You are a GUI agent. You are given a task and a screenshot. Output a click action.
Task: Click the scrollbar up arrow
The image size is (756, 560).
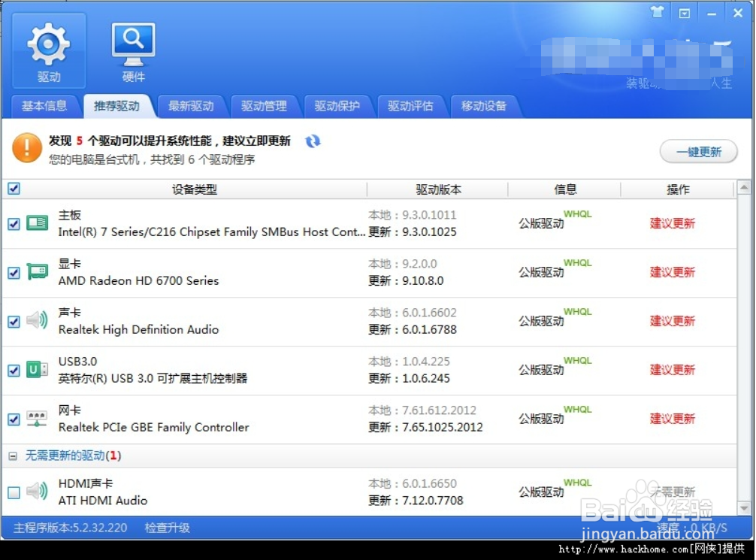pos(744,187)
